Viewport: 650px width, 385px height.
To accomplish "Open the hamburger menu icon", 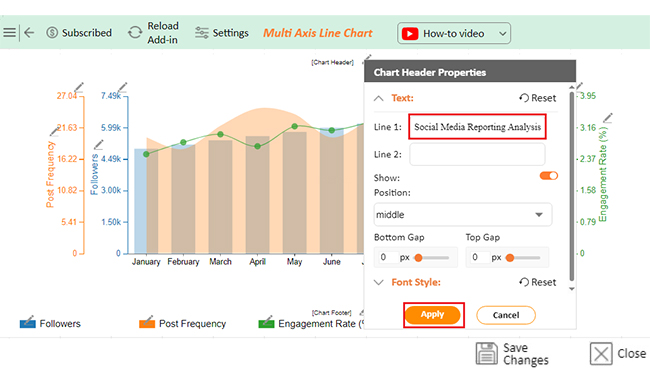I will (x=10, y=32).
